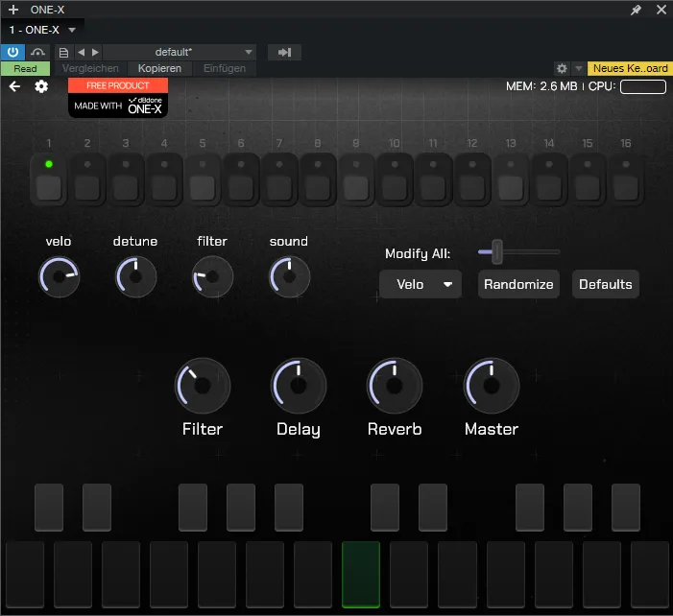Switch the Read automation mode button
This screenshot has height=616, width=673.
tap(25, 69)
